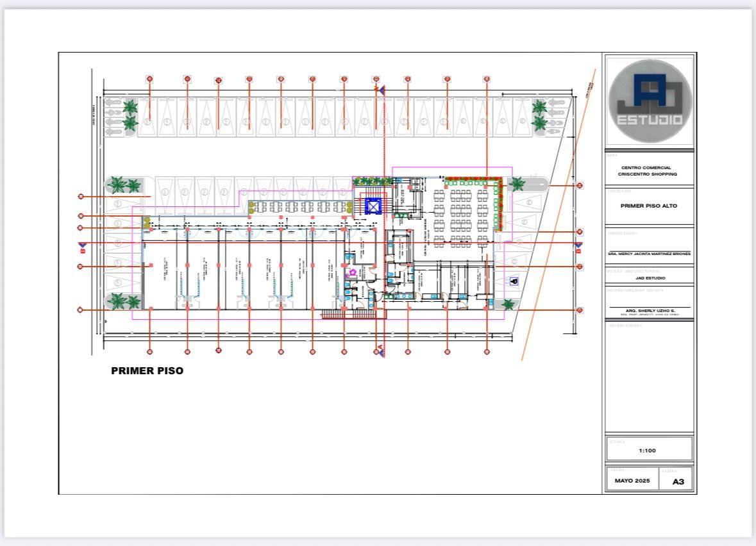Click section marker A at top of plan
This screenshot has height=546, width=756.
coord(380,90)
